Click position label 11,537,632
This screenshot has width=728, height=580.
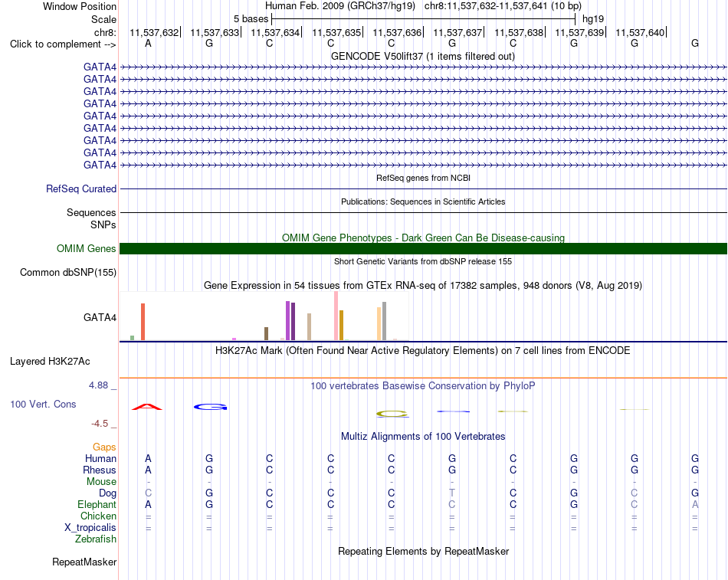tap(154, 32)
